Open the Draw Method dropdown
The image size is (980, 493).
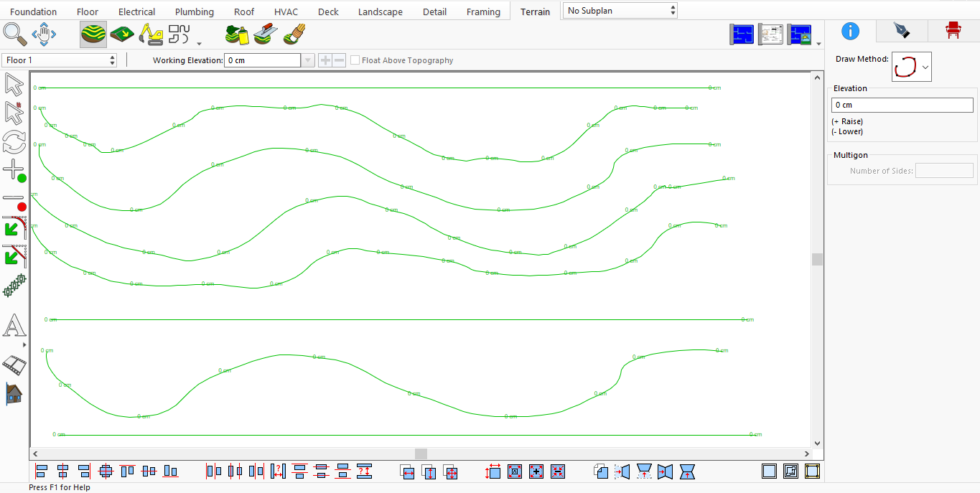925,66
